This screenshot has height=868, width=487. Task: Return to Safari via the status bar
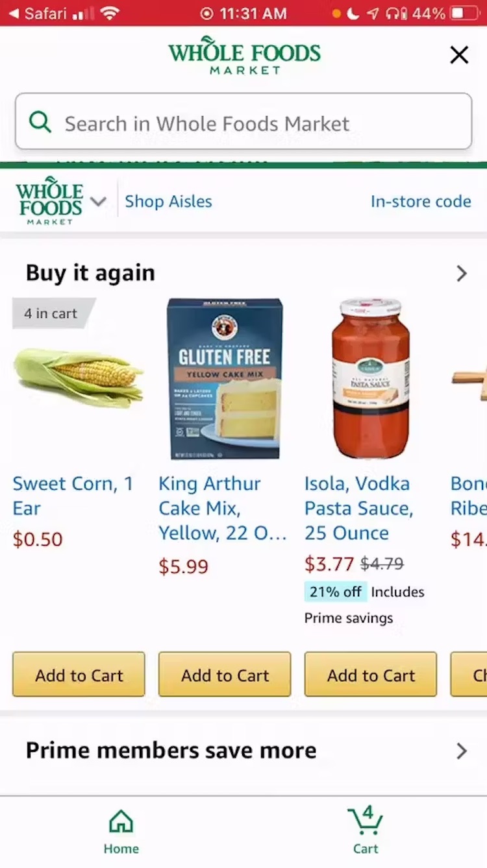tap(39, 12)
